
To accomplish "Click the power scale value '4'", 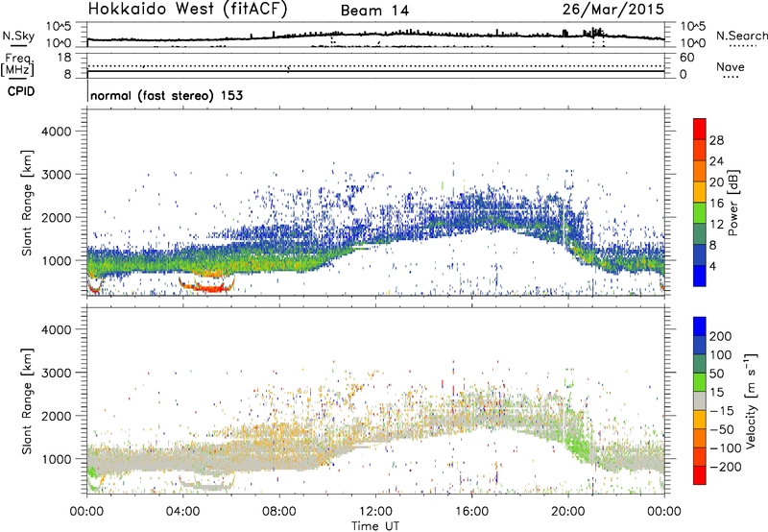I will (x=712, y=266).
